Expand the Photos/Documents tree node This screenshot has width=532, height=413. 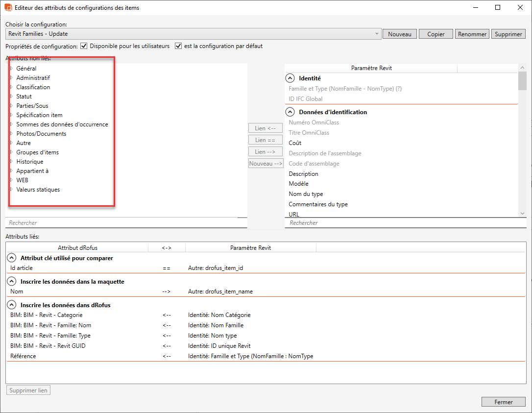[x=11, y=134]
